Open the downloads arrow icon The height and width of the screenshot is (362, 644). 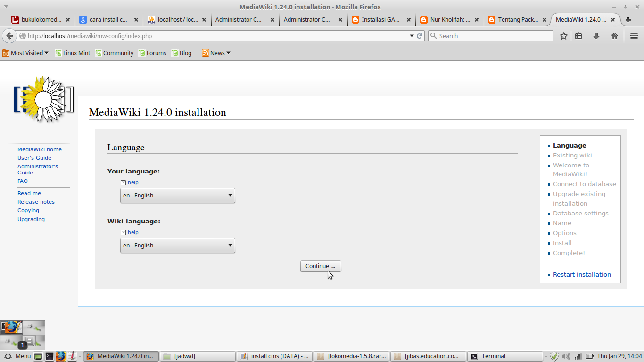click(596, 36)
